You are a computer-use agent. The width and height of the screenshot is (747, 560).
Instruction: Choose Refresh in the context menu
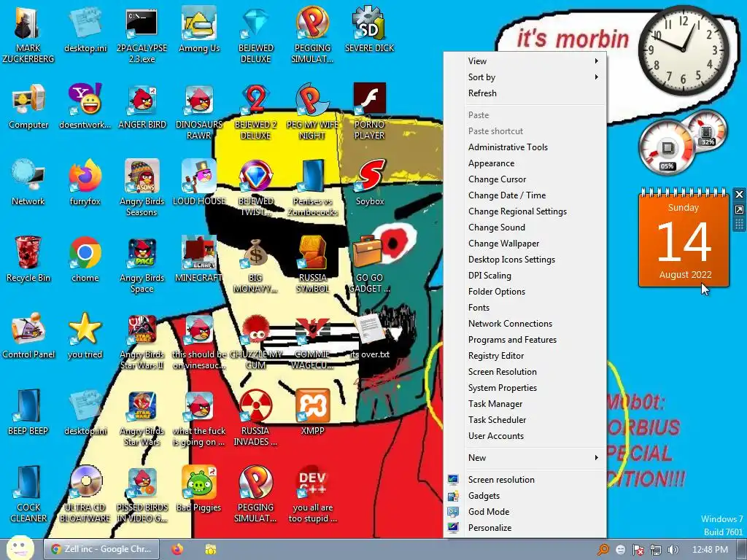coord(525,93)
